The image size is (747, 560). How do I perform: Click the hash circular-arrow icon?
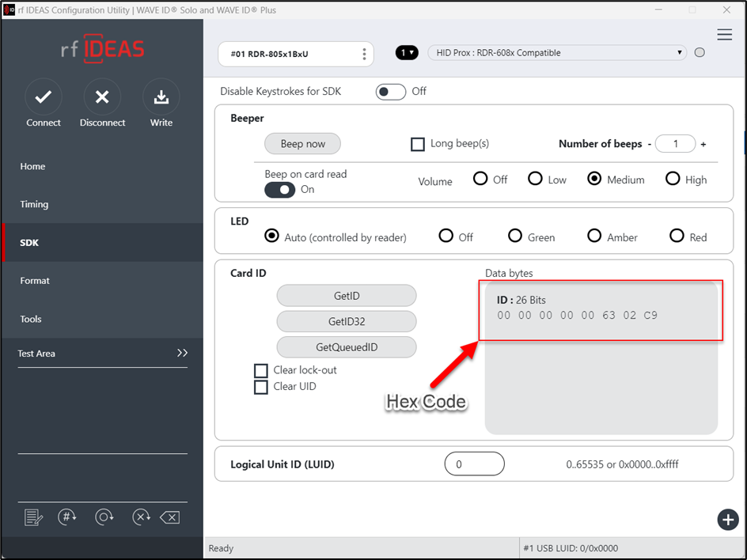click(67, 517)
